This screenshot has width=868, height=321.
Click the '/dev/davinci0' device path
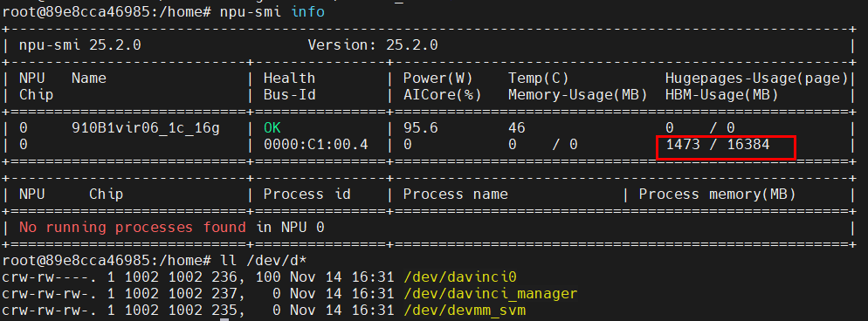(x=459, y=277)
